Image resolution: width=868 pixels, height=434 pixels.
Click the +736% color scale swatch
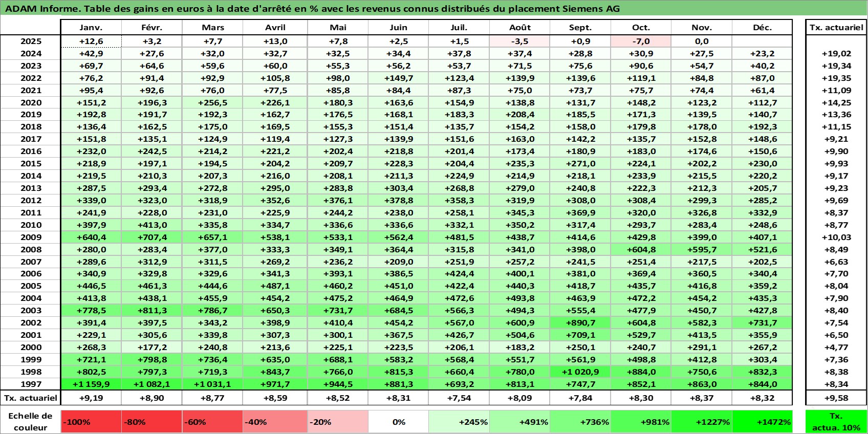[x=580, y=422]
